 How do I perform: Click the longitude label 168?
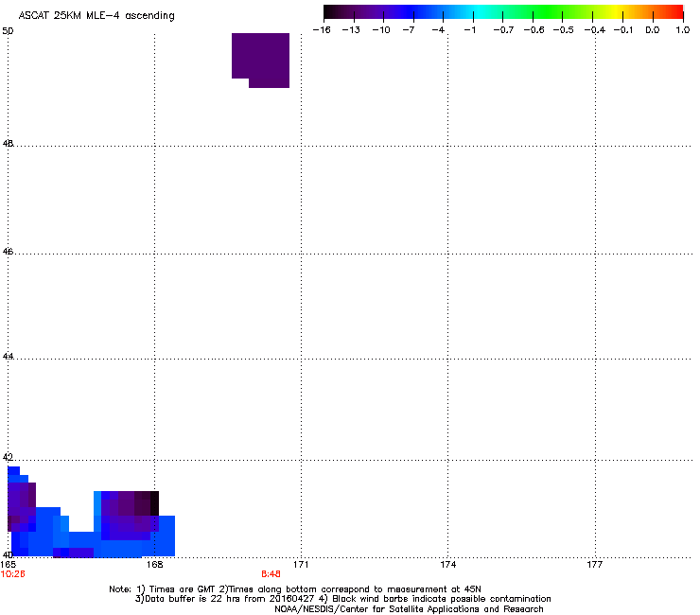point(154,565)
